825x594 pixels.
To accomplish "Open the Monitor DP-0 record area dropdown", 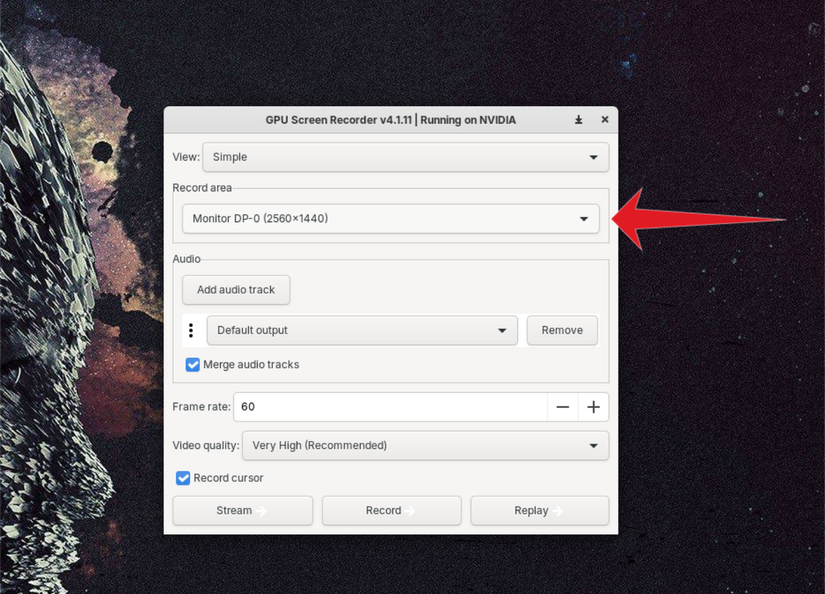I will pos(390,218).
